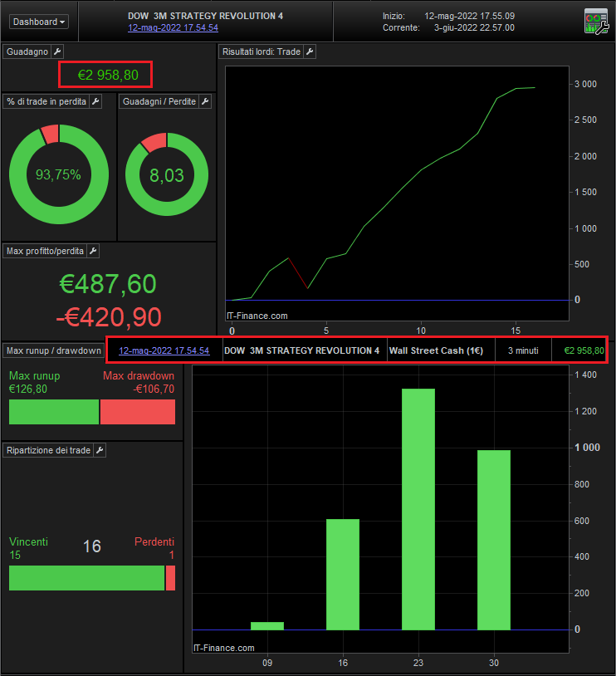Screen dimensions: 616x676
Task: Open wrench settings for Max profitto/perdita
Action: (93, 251)
